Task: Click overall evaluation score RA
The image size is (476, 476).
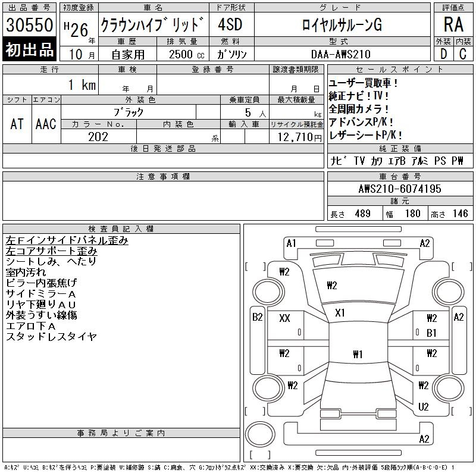Action: pyautogui.click(x=453, y=24)
